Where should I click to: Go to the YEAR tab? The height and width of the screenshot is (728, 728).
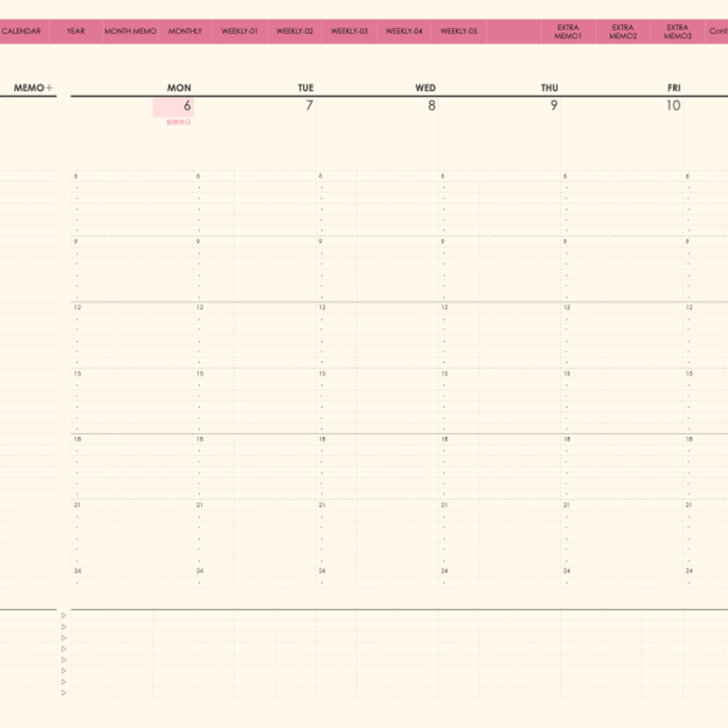click(x=76, y=31)
